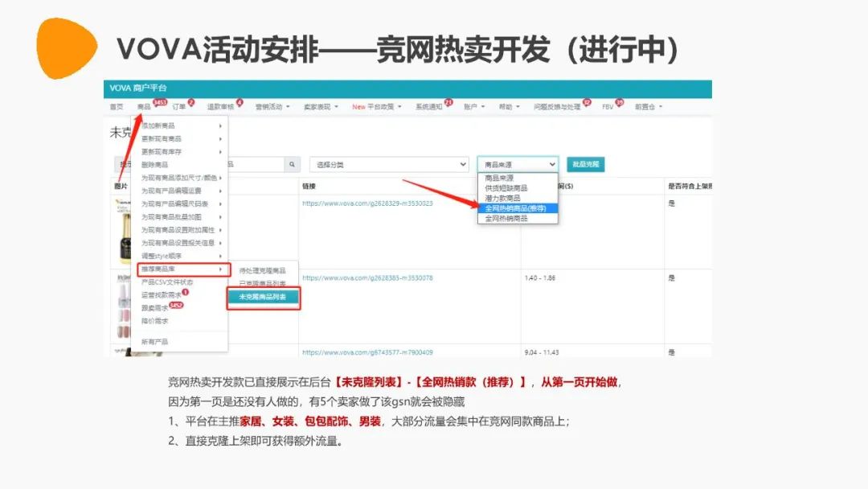Expand 为现有商品添加尺寸/颜色 submenu
The width and height of the screenshot is (868, 489).
180,178
